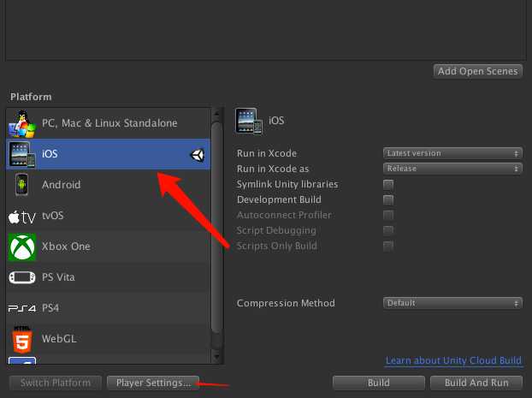Click the Run in Xcode as label
Viewport: 532px width, 398px height.
tap(273, 169)
